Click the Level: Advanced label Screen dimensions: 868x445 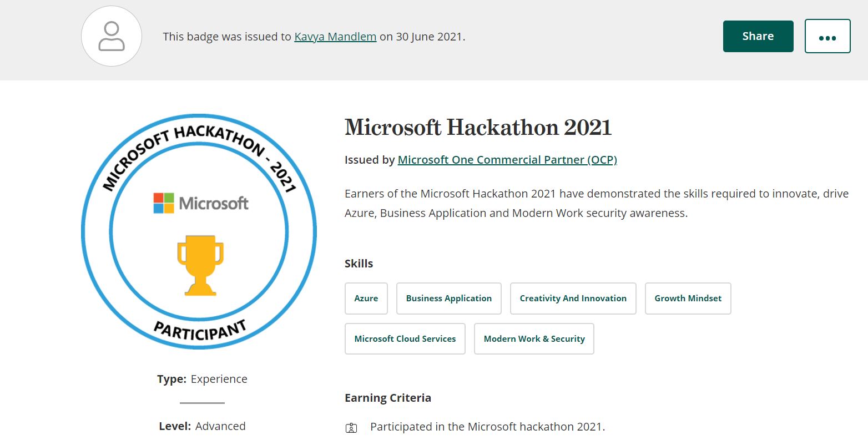click(202, 426)
